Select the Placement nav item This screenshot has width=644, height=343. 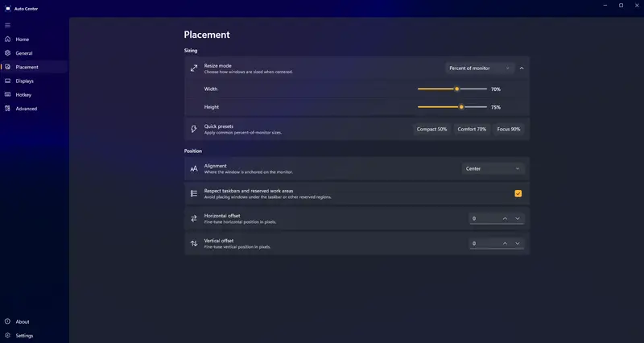[x=35, y=67]
